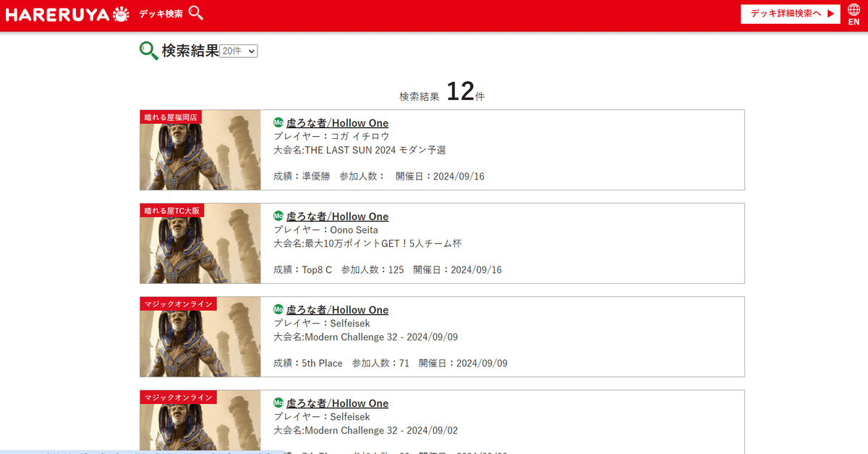Open the 20件 results-per-page dropdown
The width and height of the screenshot is (868, 454).
click(x=239, y=51)
